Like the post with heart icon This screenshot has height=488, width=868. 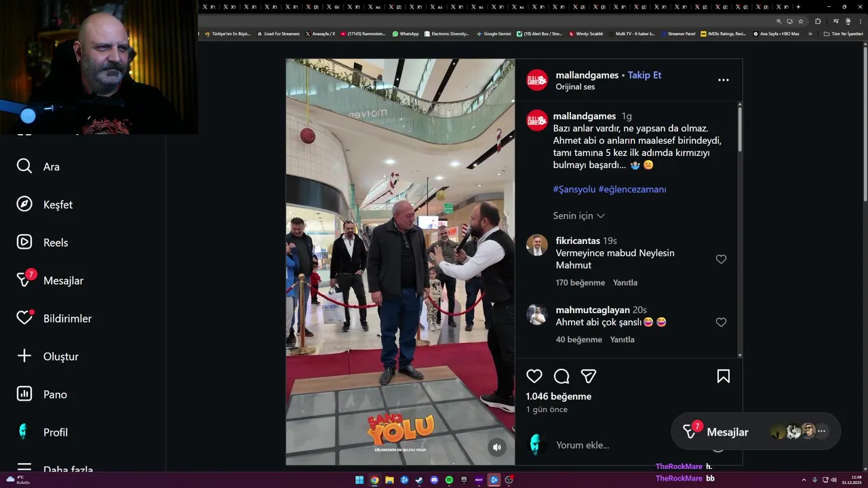534,376
